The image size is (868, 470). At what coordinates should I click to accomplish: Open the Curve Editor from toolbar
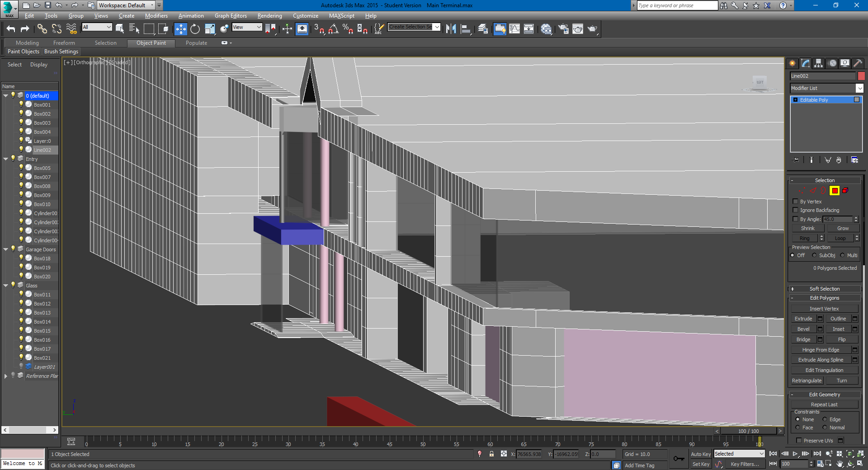[514, 29]
